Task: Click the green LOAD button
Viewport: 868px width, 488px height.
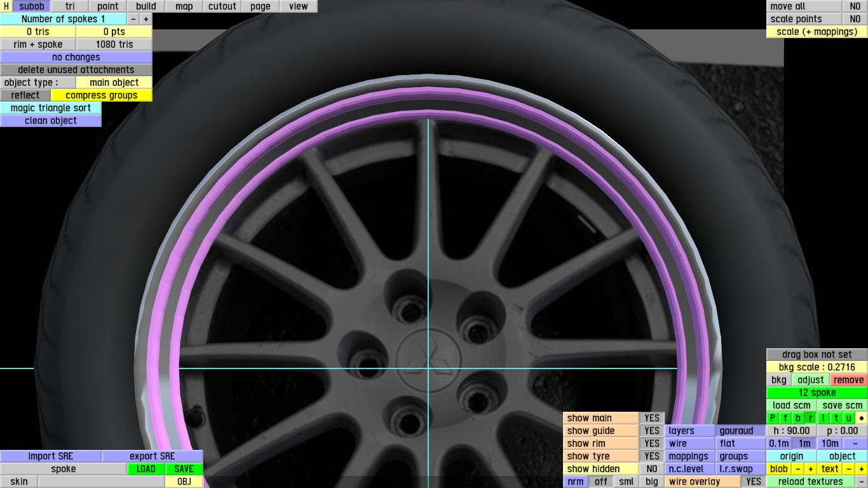Action: pyautogui.click(x=146, y=469)
